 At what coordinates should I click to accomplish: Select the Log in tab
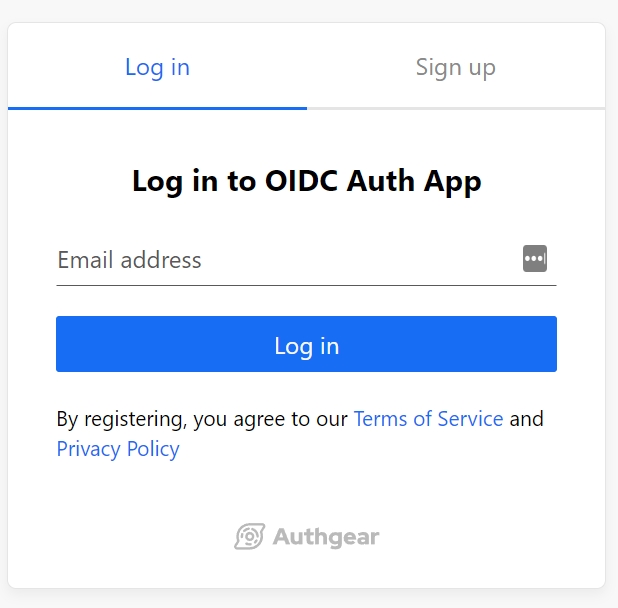coord(157,67)
